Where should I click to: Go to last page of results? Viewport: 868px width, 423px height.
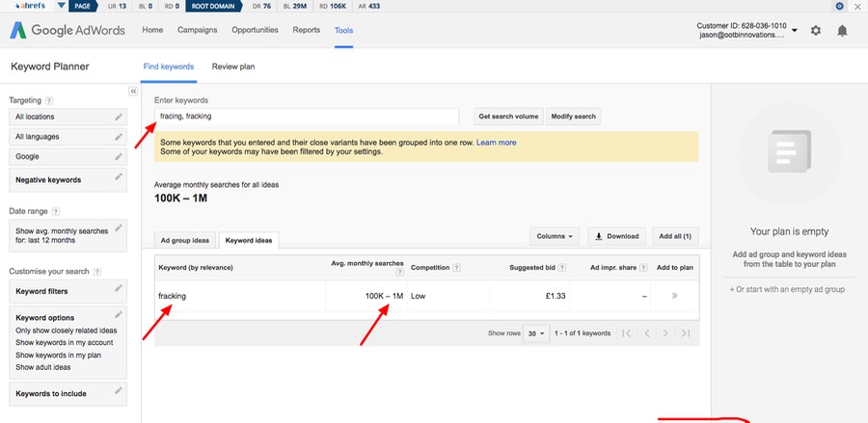[686, 332]
